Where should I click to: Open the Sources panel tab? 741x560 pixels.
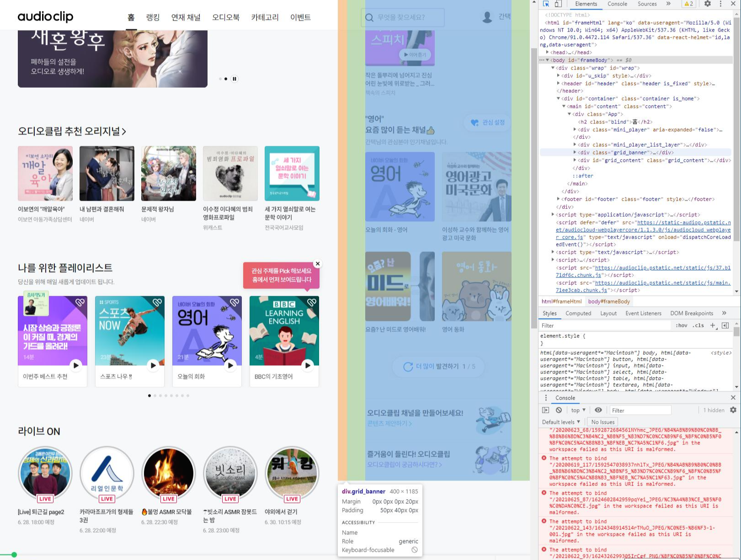click(647, 4)
